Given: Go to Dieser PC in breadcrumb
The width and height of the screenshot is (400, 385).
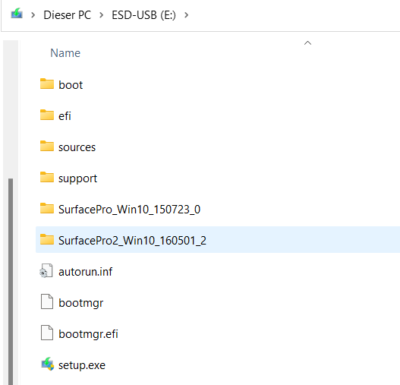Looking at the screenshot, I should click(67, 15).
